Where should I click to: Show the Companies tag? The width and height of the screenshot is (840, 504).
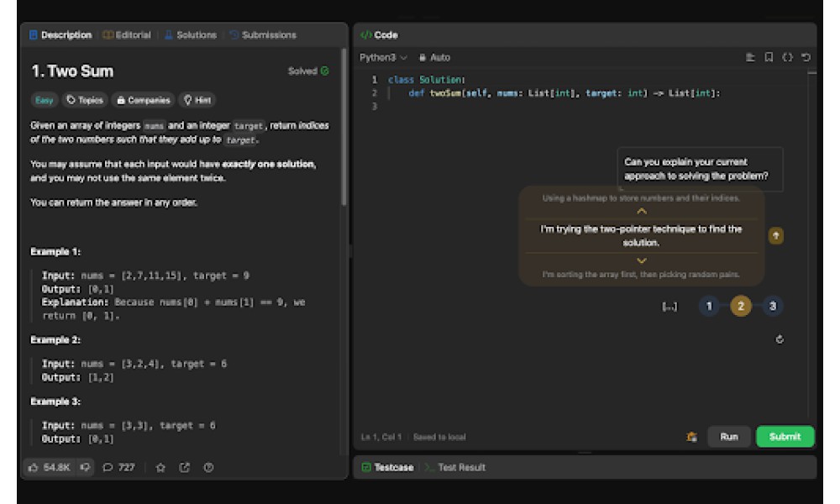coord(143,100)
